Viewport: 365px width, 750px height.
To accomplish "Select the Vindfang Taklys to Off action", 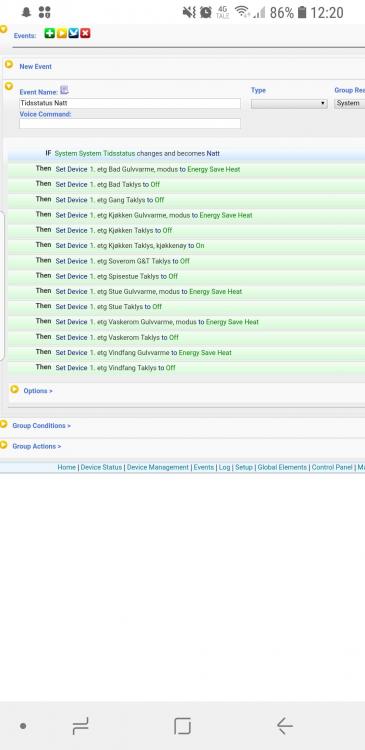I will [x=186, y=368].
